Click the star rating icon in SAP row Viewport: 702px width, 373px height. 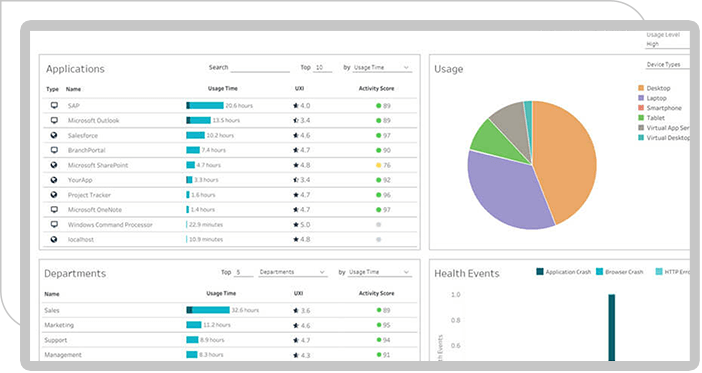click(x=295, y=106)
